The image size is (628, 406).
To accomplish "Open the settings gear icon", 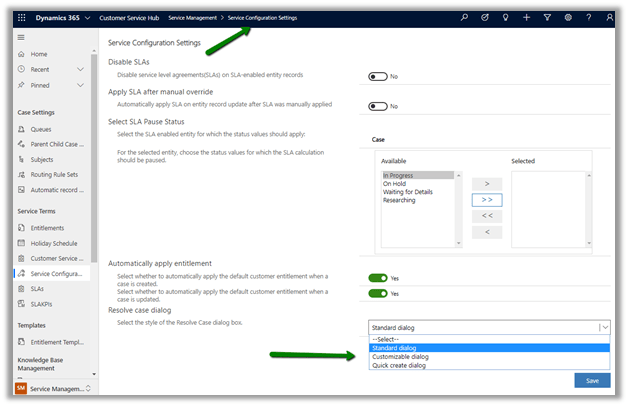I will [568, 17].
